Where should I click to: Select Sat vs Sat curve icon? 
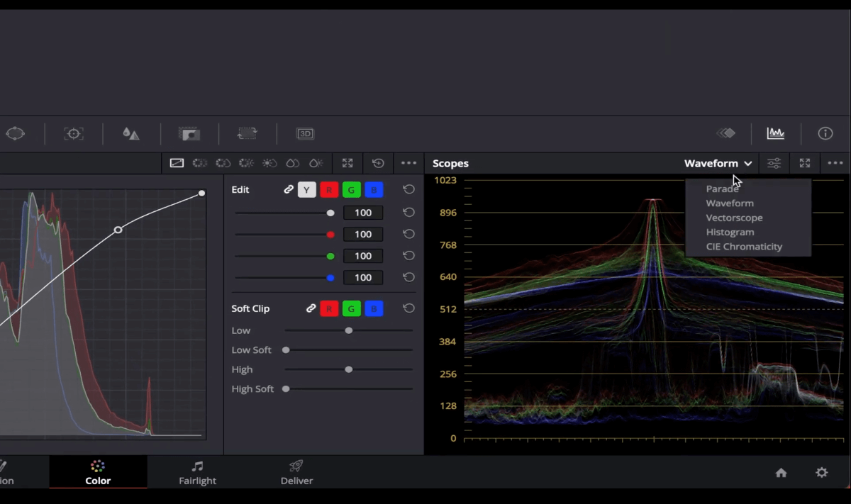[293, 163]
